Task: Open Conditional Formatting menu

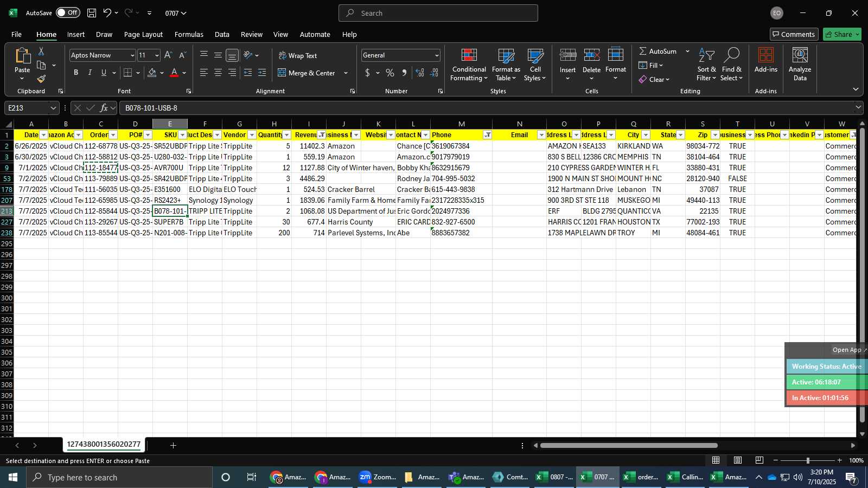Action: pyautogui.click(x=469, y=65)
